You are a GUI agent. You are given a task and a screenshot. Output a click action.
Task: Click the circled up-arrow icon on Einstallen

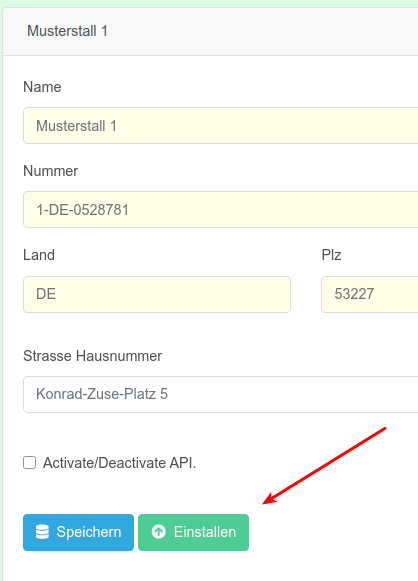(159, 532)
